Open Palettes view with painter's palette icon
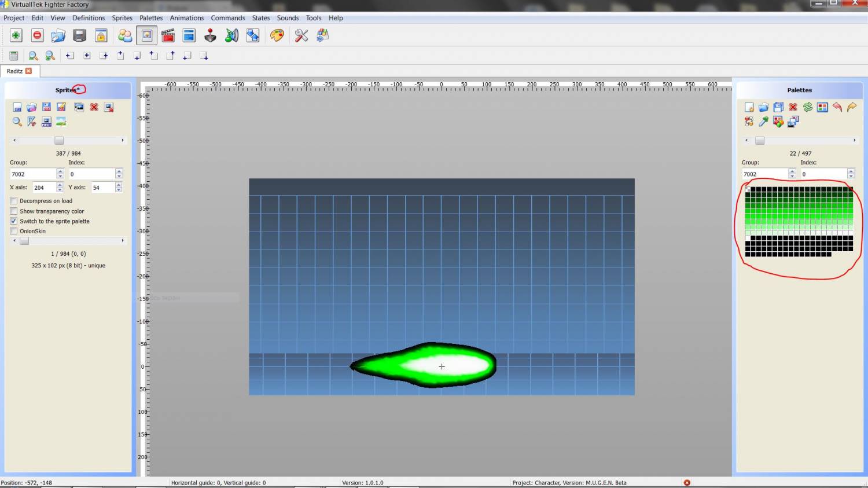The width and height of the screenshot is (868, 488). tap(277, 36)
